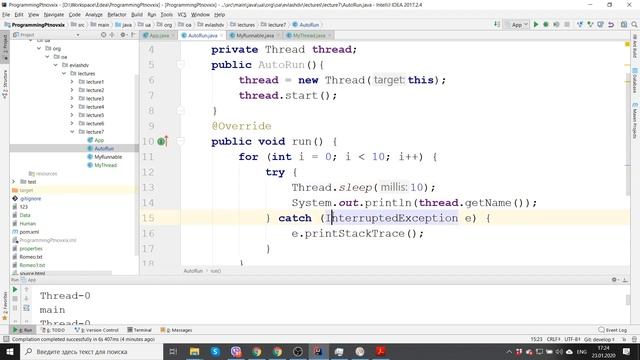Show VCS history toolbar icon
The width and height of the screenshot is (640, 360).
[x=600, y=24]
